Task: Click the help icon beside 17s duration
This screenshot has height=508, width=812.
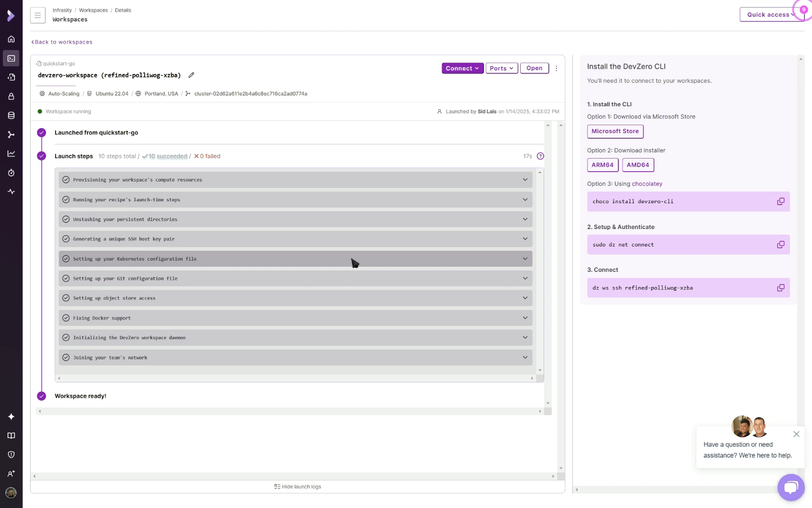Action: (x=540, y=156)
